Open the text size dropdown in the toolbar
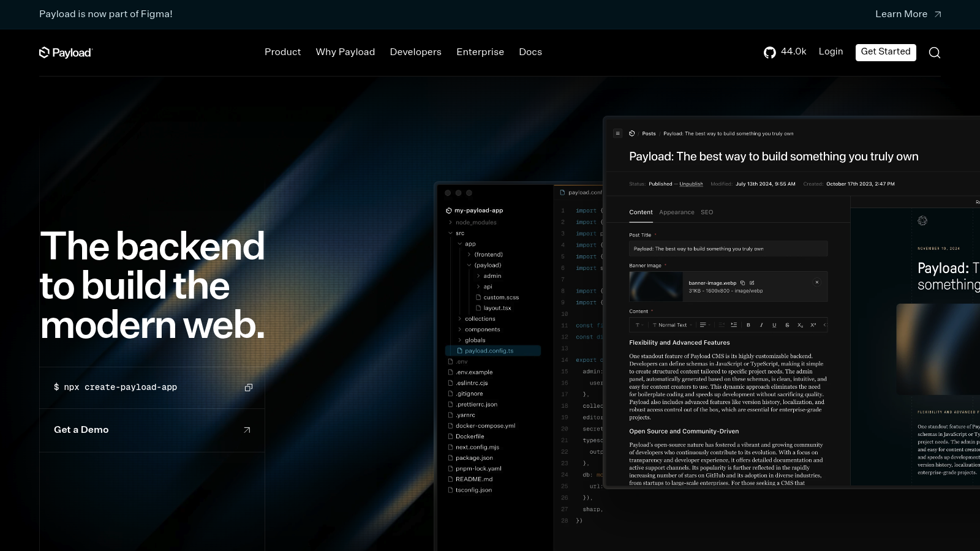The width and height of the screenshot is (980, 551). tap(639, 325)
